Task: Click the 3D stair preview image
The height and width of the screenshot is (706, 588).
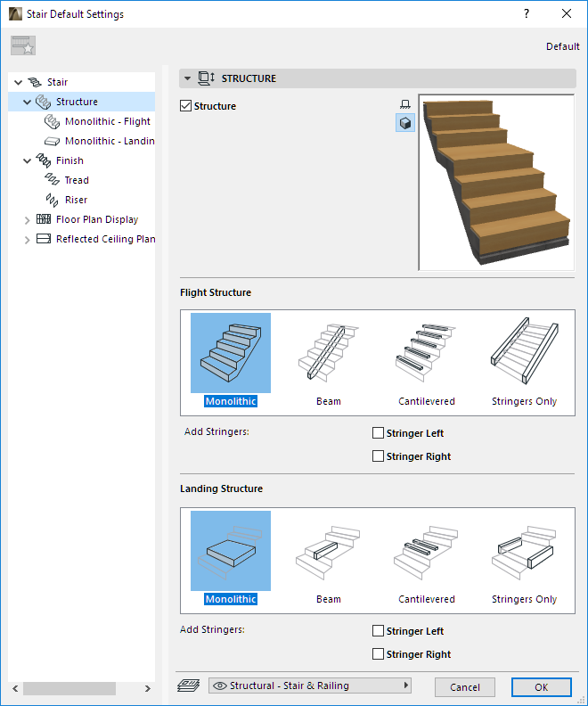Action: pos(496,183)
